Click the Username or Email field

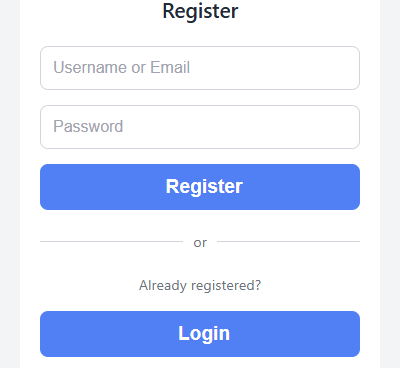200,68
